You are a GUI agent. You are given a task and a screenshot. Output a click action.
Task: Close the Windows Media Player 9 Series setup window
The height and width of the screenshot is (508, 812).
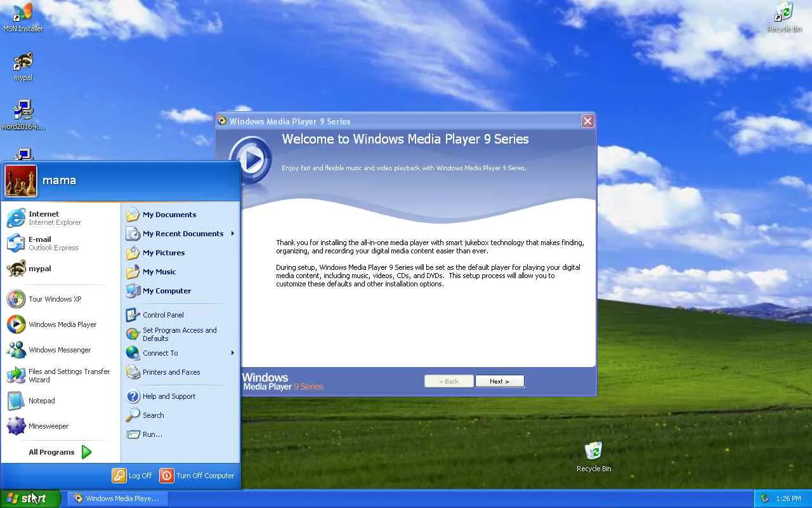(587, 121)
